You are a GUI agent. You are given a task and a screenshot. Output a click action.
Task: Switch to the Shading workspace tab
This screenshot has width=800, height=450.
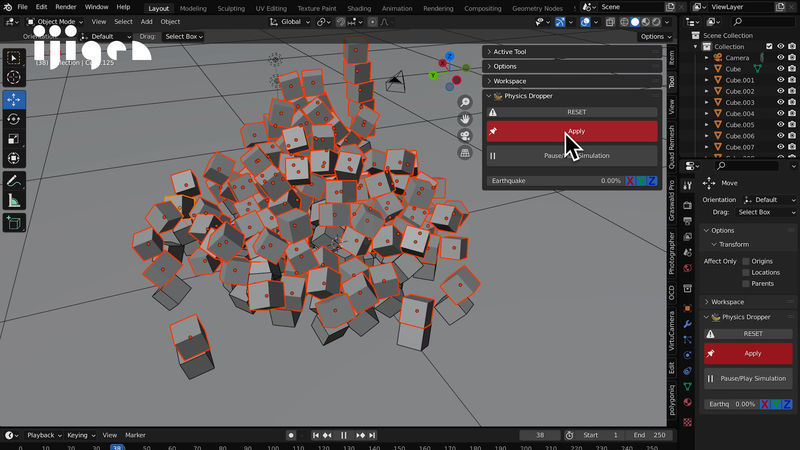point(359,8)
